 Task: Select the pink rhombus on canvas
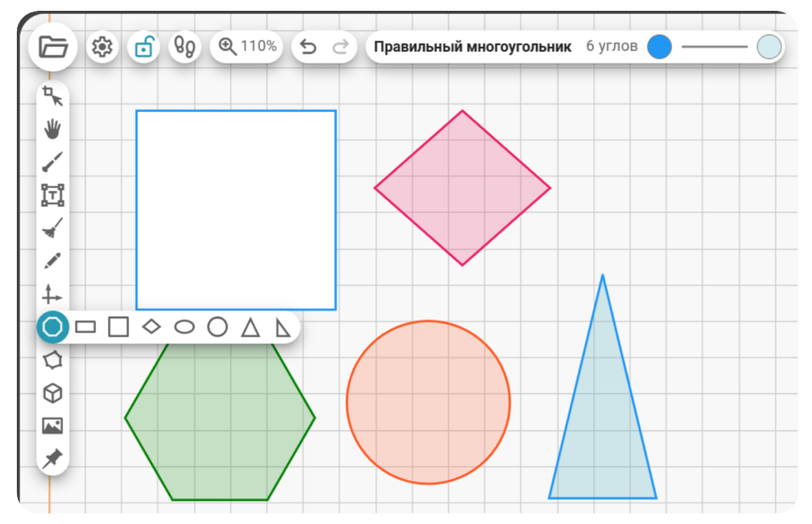[463, 187]
